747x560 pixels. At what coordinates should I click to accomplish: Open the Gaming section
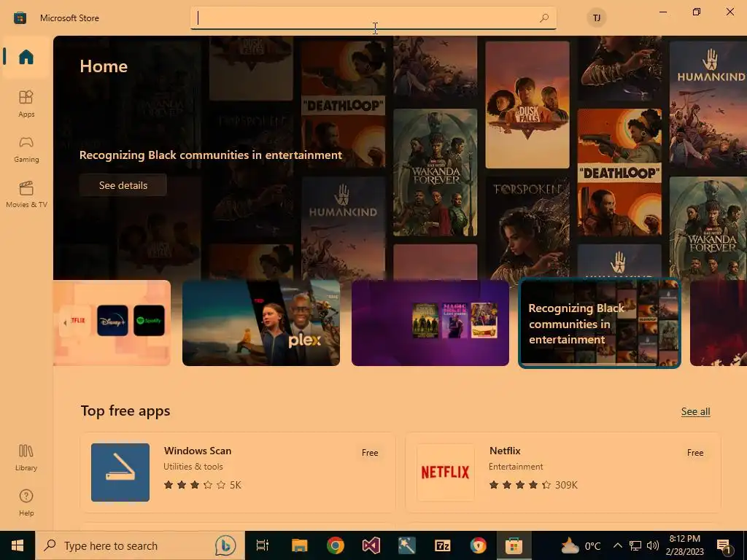pyautogui.click(x=26, y=149)
